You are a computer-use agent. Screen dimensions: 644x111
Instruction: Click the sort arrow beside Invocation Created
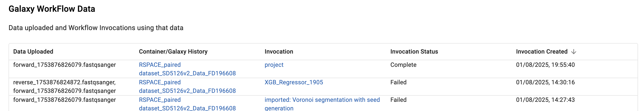point(574,52)
